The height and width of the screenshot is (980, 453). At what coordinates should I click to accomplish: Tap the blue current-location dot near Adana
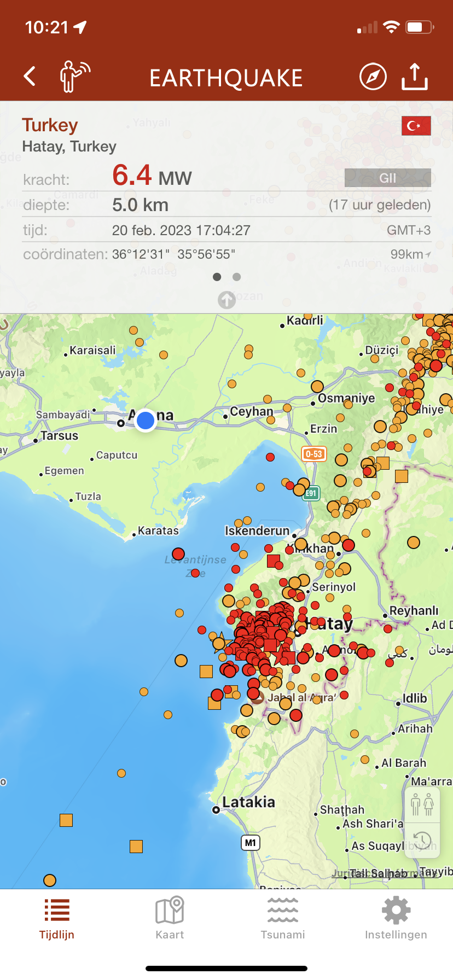146,420
